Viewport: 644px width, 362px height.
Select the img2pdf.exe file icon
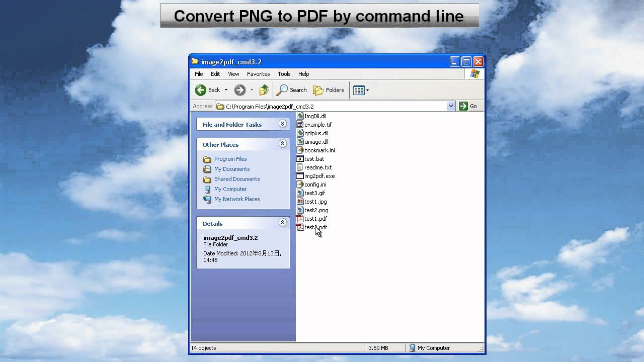coord(300,176)
